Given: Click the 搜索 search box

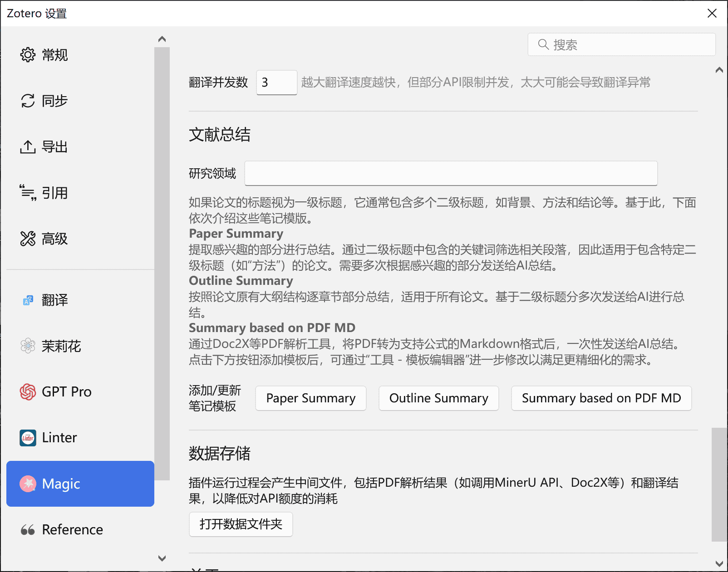Looking at the screenshot, I should point(621,44).
